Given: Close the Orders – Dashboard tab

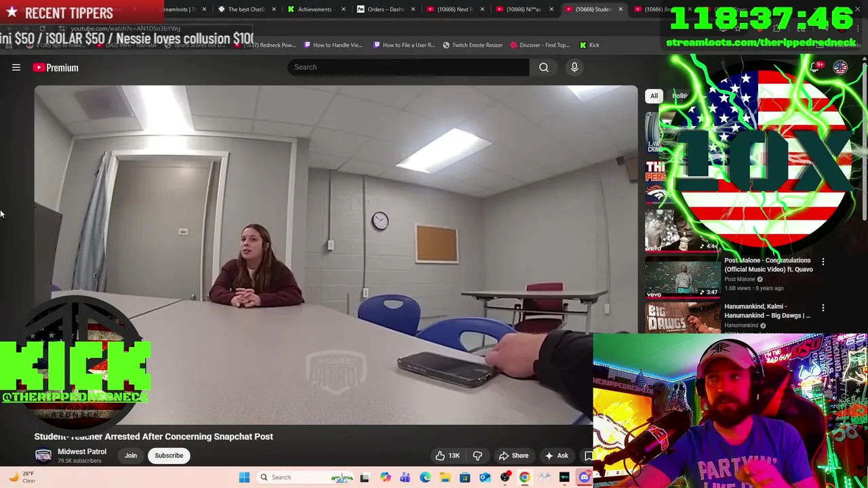Looking at the screenshot, I should (413, 9).
